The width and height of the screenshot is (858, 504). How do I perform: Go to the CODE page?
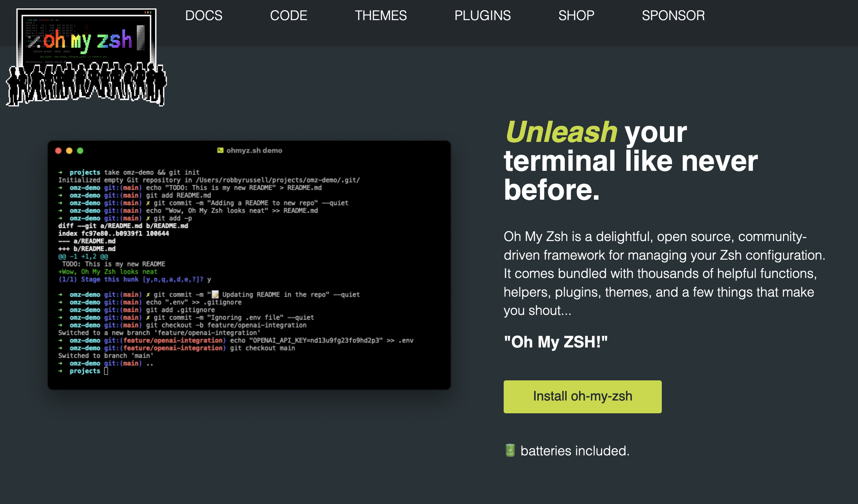click(288, 15)
